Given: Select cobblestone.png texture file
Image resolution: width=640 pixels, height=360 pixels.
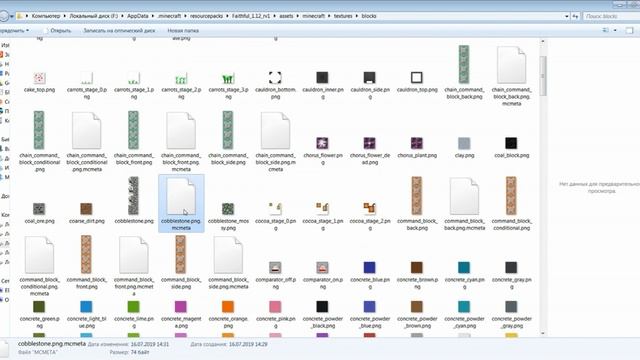Looking at the screenshot, I should (x=133, y=196).
